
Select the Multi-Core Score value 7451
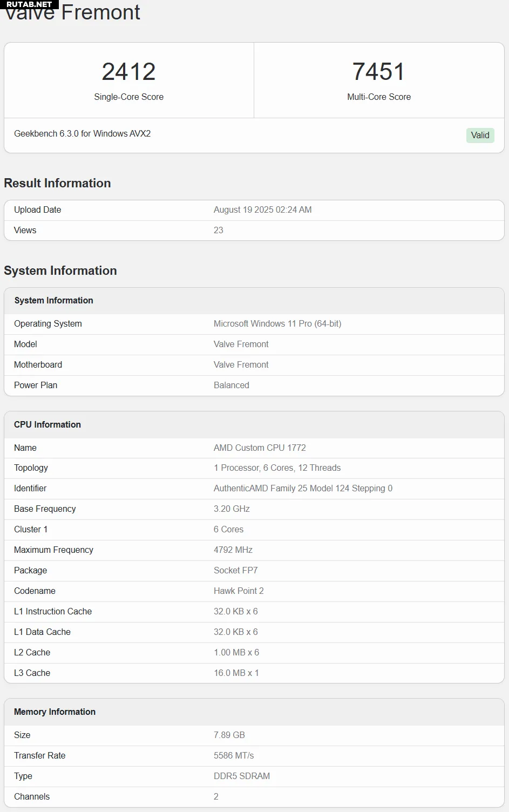[378, 71]
